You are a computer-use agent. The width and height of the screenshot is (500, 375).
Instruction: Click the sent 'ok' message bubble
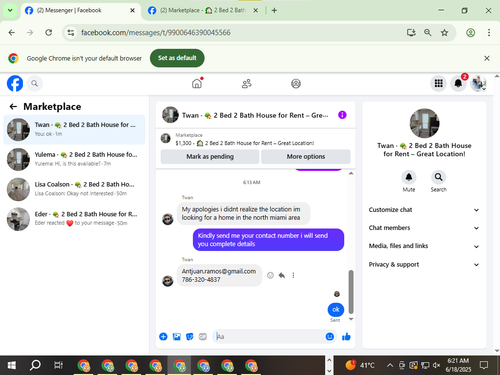pyautogui.click(x=336, y=310)
